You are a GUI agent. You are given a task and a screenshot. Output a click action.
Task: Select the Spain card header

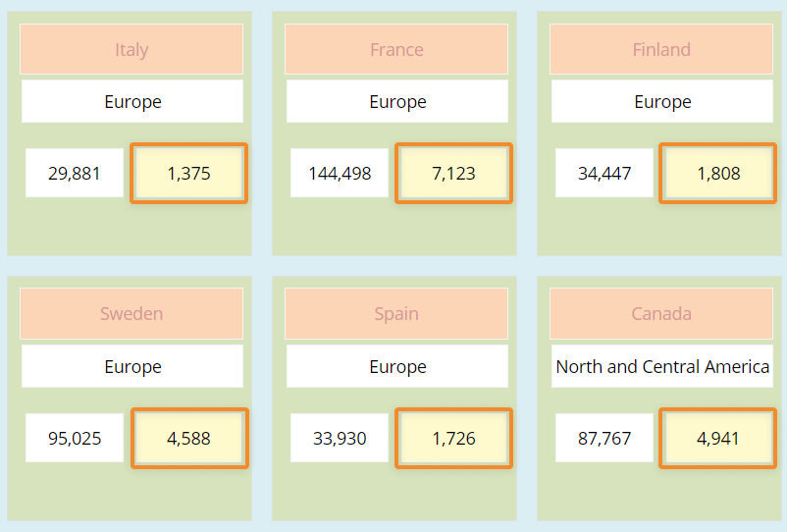pyautogui.click(x=396, y=314)
